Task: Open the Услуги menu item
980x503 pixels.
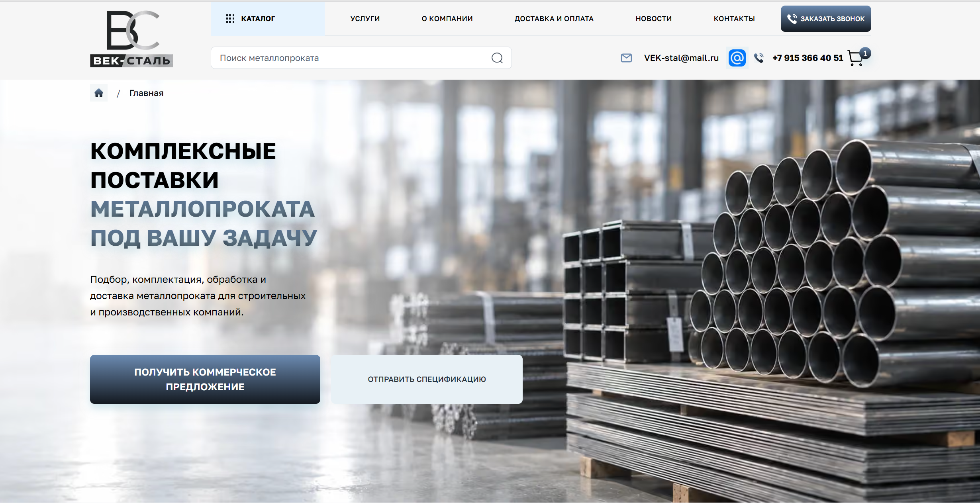Action: click(x=365, y=19)
